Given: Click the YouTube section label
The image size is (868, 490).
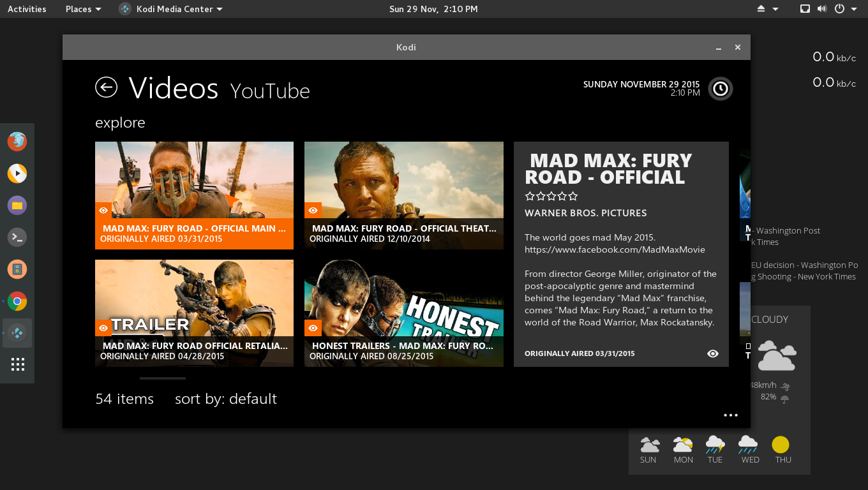Looking at the screenshot, I should 270,91.
